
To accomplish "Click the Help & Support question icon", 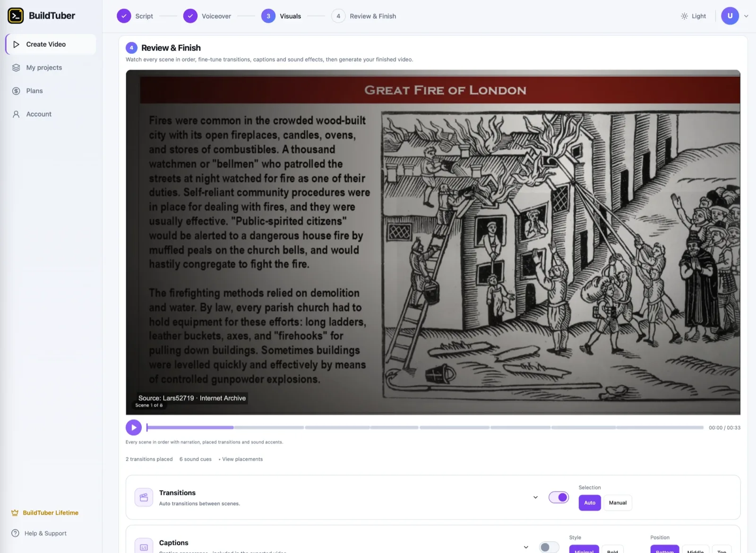I will pos(15,533).
